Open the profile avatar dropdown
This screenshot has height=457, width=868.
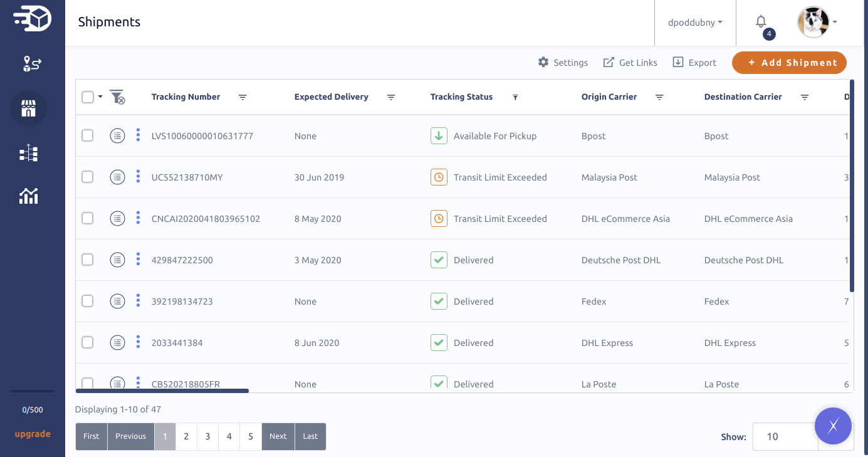click(817, 22)
